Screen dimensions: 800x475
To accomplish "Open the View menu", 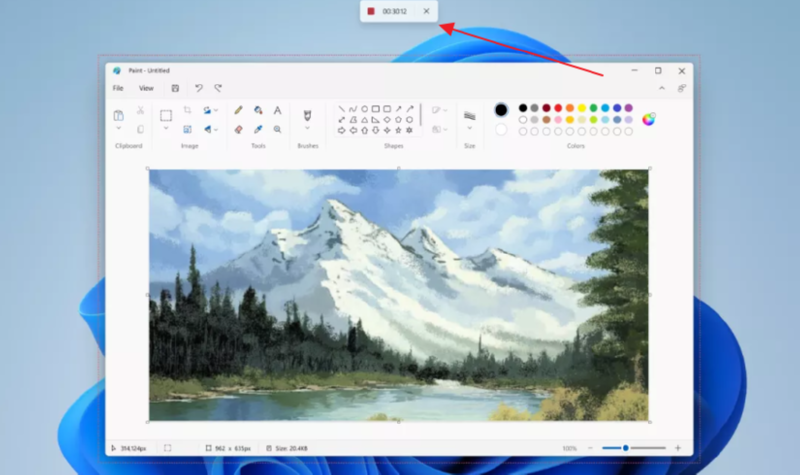I will click(146, 88).
